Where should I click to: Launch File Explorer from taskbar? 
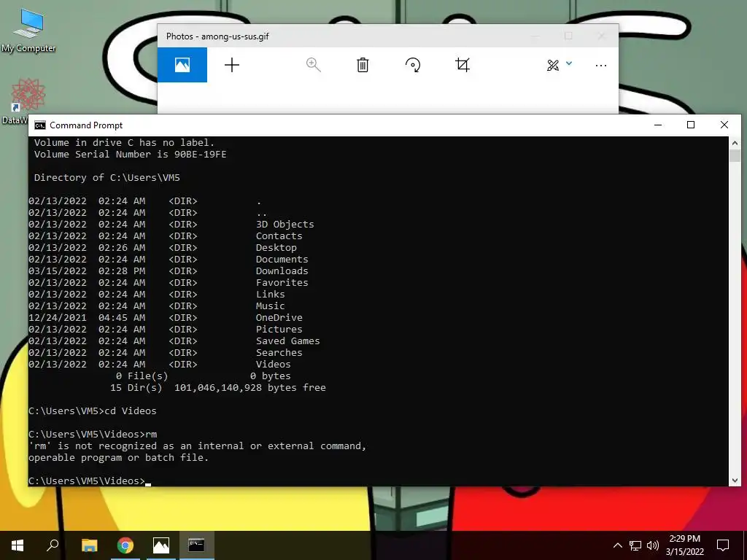[89, 545]
